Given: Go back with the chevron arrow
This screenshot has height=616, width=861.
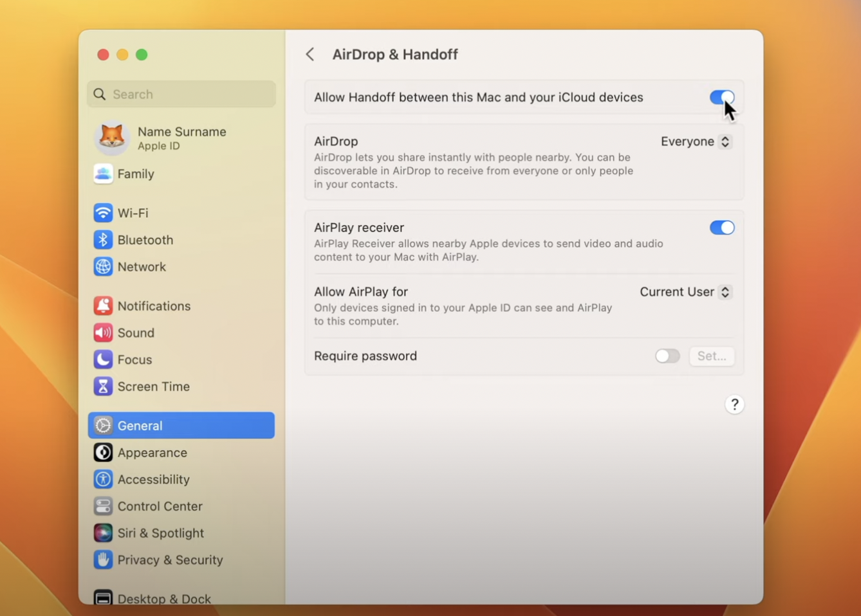Looking at the screenshot, I should click(310, 55).
